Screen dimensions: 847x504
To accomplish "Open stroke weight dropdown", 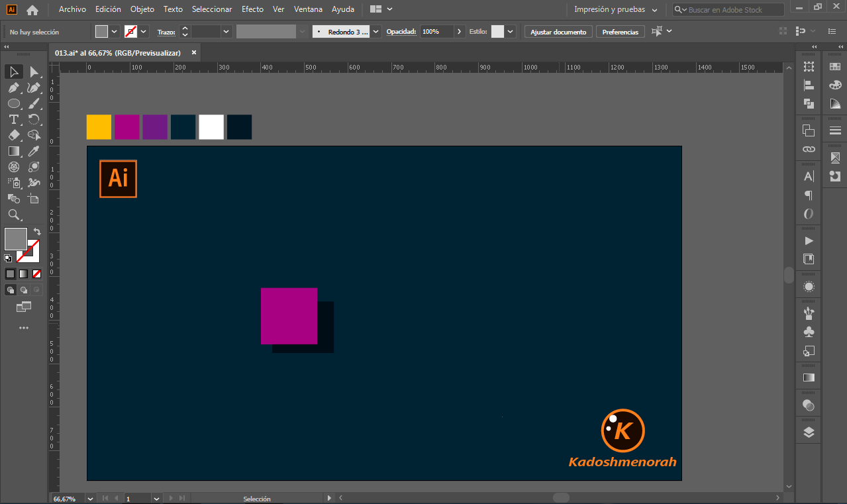I will 226,32.
